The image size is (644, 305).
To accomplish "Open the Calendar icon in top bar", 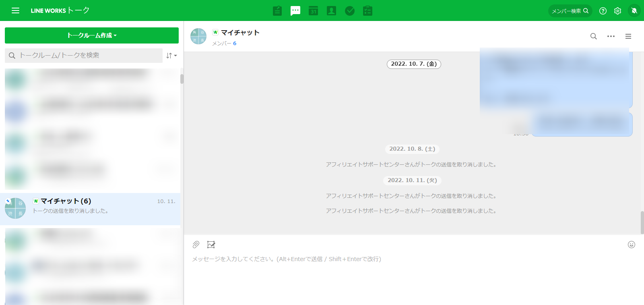I will [314, 11].
